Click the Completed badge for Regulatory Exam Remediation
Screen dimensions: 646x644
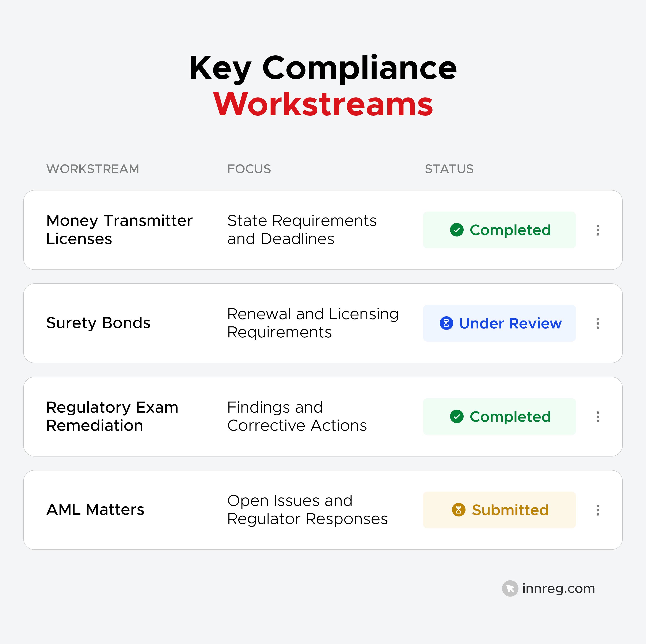(x=499, y=416)
